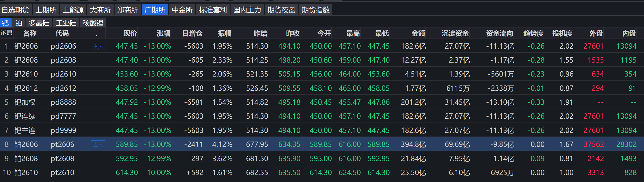Click the 投机度 column header
This screenshot has width=644, height=182.
(562, 33)
